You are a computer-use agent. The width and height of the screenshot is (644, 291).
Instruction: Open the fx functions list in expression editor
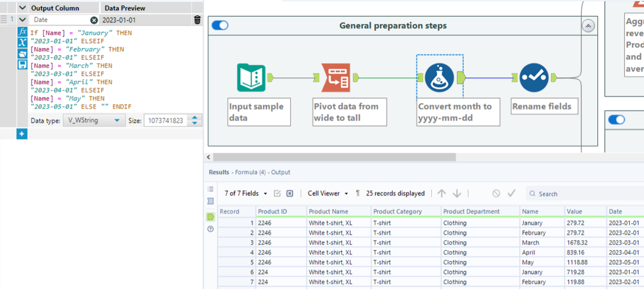[x=22, y=32]
